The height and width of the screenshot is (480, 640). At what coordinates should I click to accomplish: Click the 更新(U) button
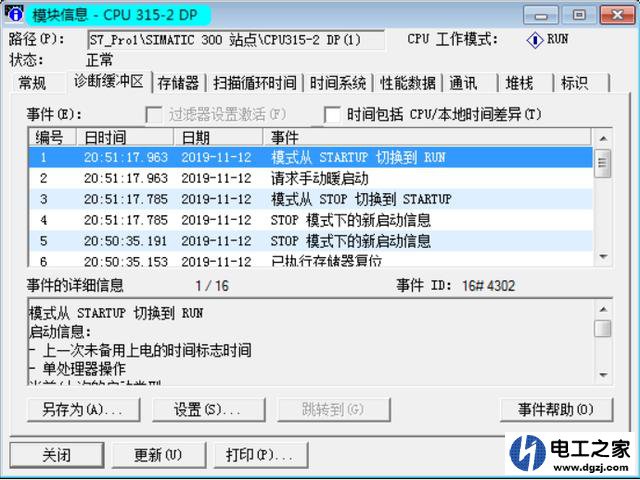pyautogui.click(x=159, y=455)
